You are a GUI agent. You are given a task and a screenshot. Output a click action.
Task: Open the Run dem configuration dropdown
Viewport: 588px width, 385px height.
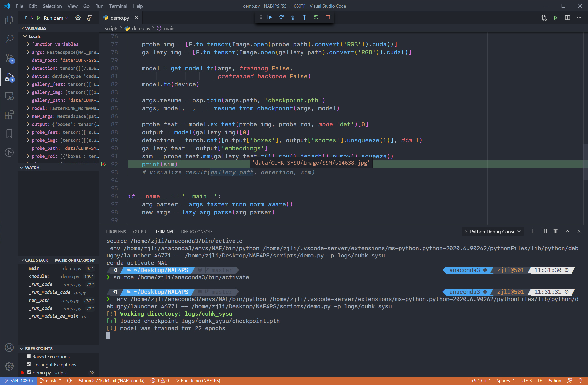pyautogui.click(x=55, y=18)
